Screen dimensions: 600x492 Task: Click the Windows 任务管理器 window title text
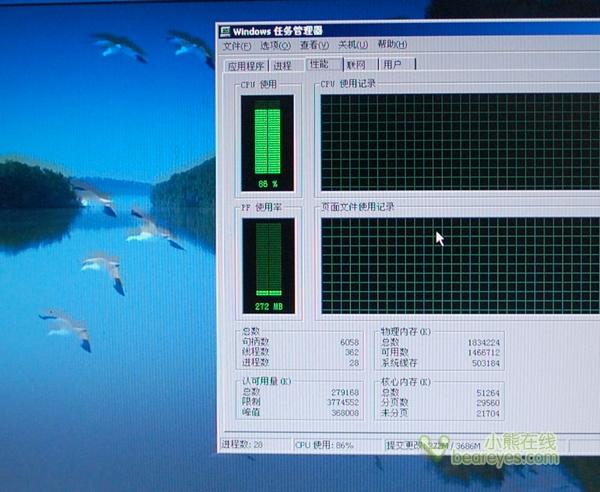pyautogui.click(x=277, y=31)
